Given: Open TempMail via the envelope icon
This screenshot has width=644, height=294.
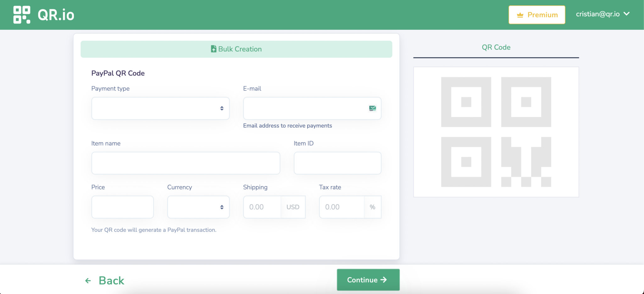Looking at the screenshot, I should (x=372, y=108).
